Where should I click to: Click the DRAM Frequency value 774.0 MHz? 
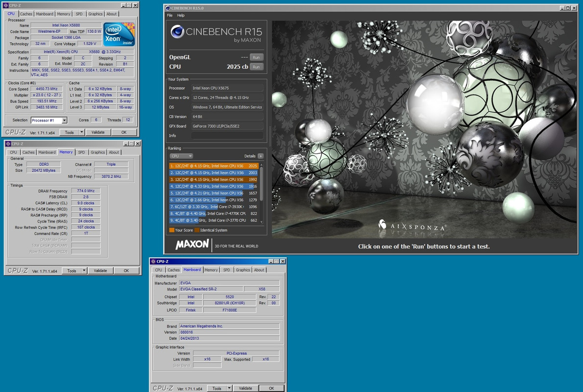86,191
